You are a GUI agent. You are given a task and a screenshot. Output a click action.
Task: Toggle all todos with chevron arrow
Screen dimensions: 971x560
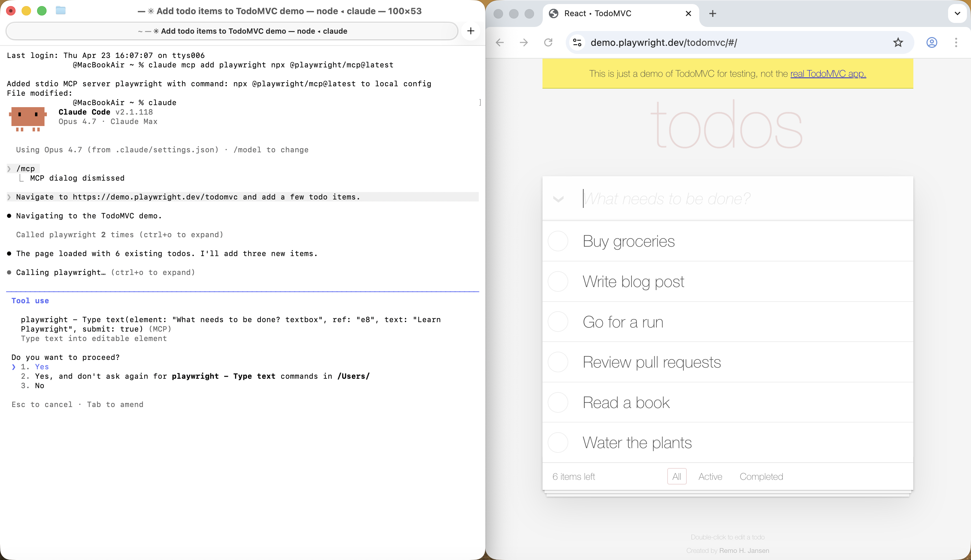click(x=558, y=199)
